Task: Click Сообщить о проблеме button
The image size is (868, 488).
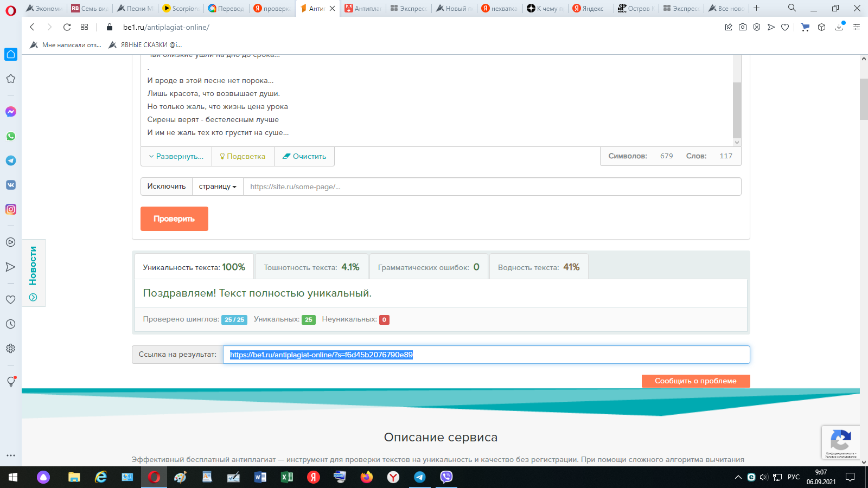Action: click(695, 381)
